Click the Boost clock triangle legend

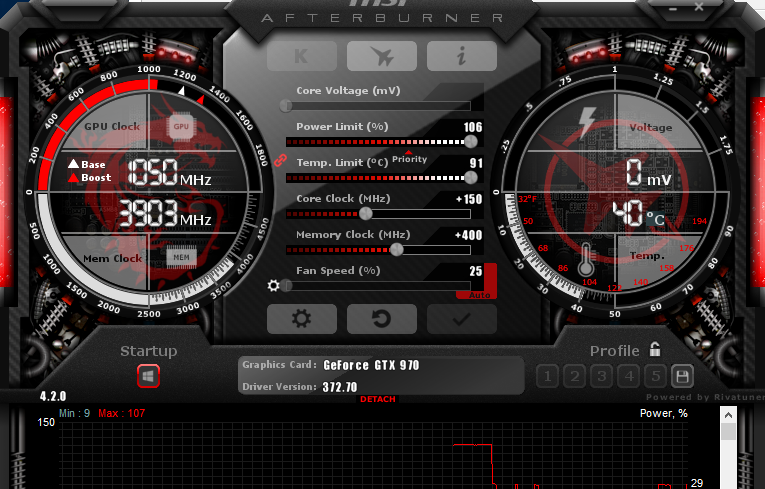(x=73, y=178)
